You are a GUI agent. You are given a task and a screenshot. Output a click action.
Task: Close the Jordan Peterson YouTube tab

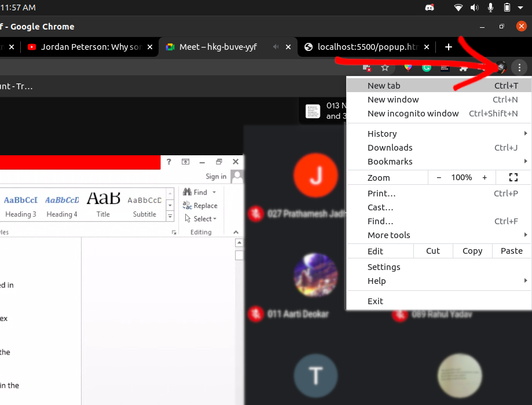tap(149, 47)
